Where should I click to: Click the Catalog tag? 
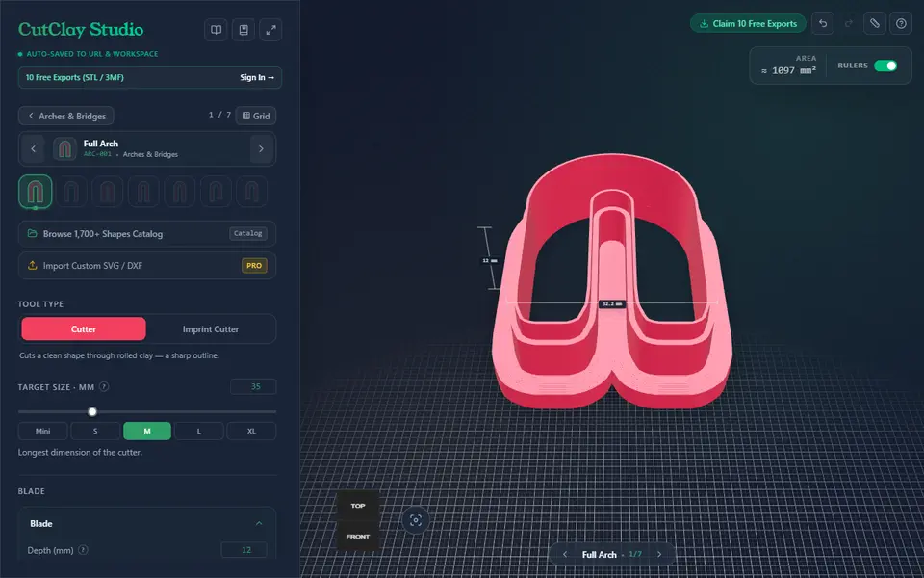pos(248,233)
